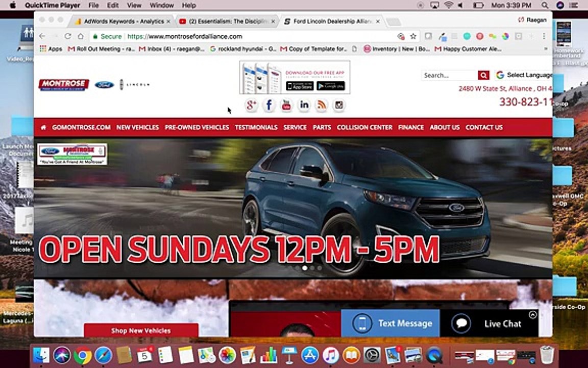Open Finder in the Dock
This screenshot has height=368, width=588.
tap(41, 355)
